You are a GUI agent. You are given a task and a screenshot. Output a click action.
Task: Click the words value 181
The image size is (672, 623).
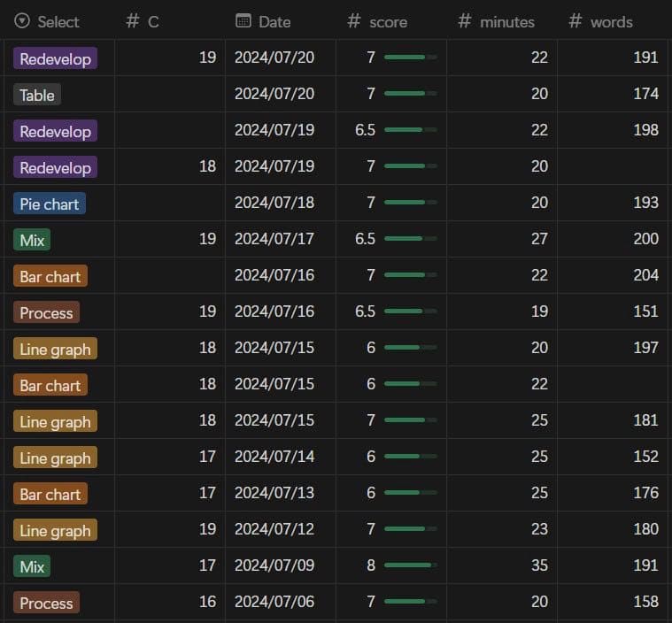[645, 419]
